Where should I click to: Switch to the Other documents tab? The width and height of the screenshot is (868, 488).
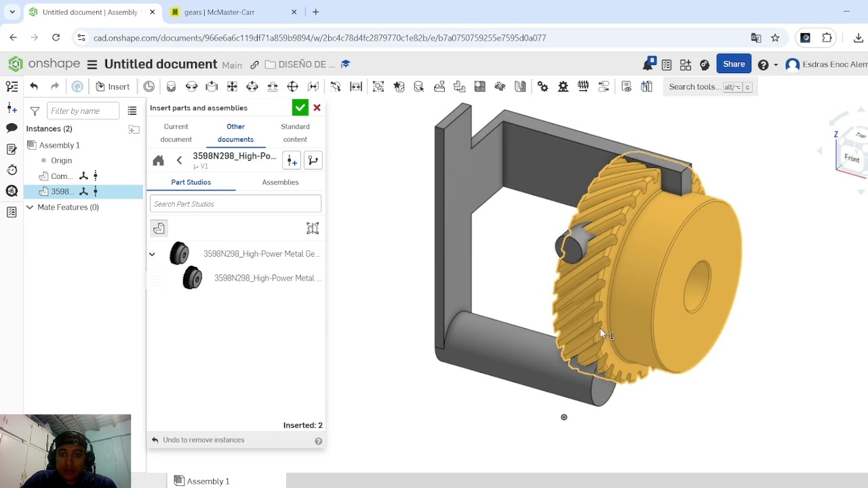(235, 133)
